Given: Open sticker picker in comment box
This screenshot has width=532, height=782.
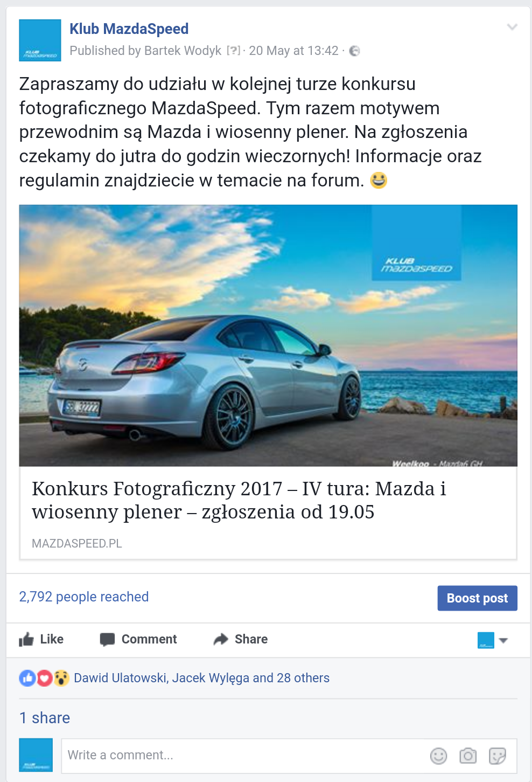Looking at the screenshot, I should (x=498, y=756).
